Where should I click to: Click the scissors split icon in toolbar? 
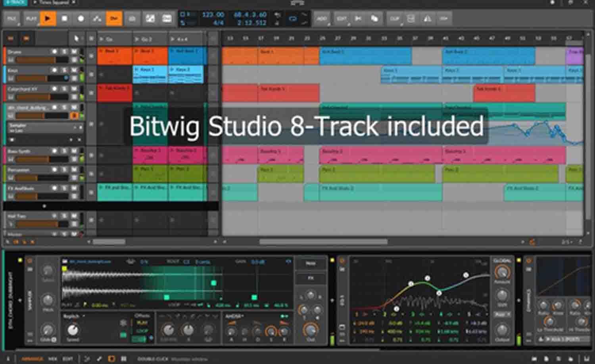click(x=358, y=19)
